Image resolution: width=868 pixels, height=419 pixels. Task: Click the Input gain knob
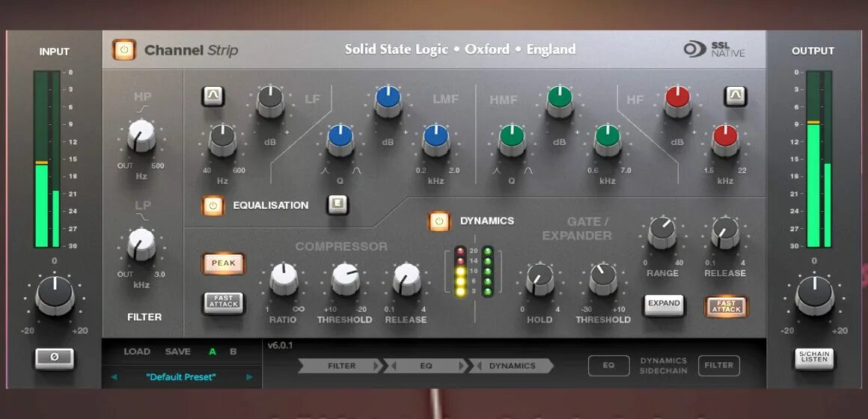pos(55,296)
